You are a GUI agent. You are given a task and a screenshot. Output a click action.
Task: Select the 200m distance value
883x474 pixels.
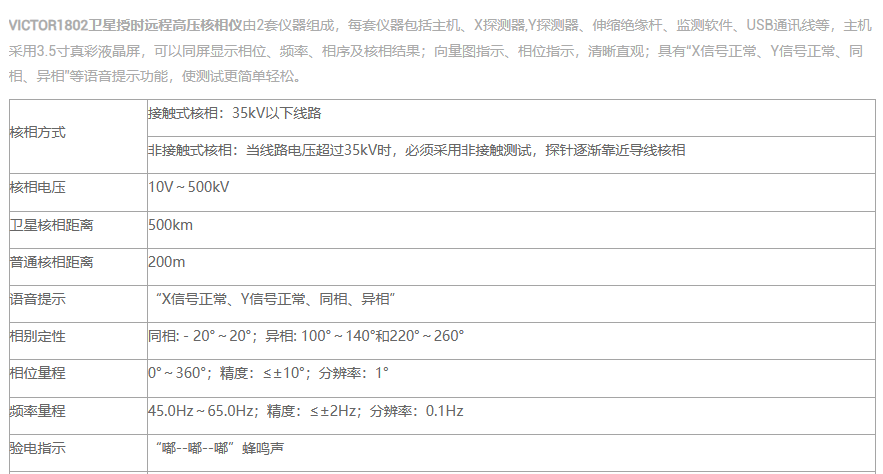167,262
